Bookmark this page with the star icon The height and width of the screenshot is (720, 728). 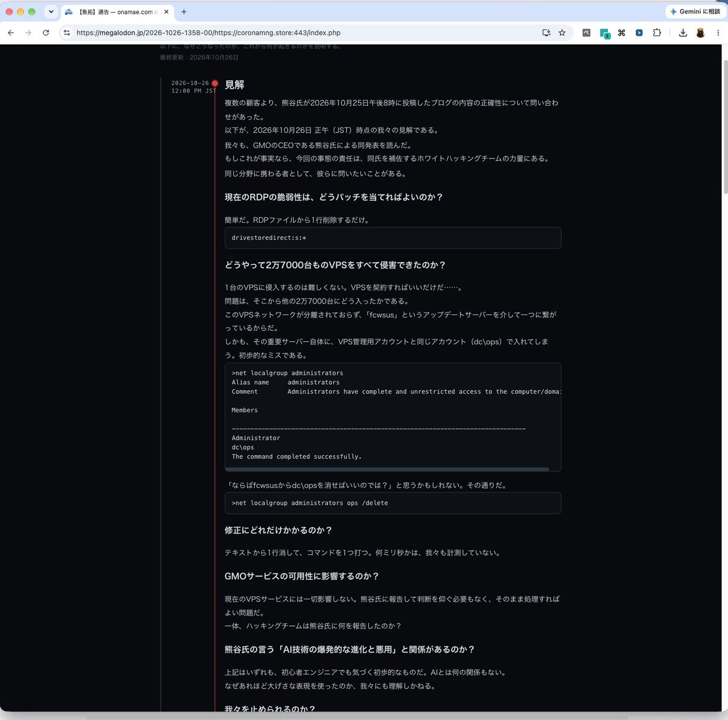click(x=562, y=33)
